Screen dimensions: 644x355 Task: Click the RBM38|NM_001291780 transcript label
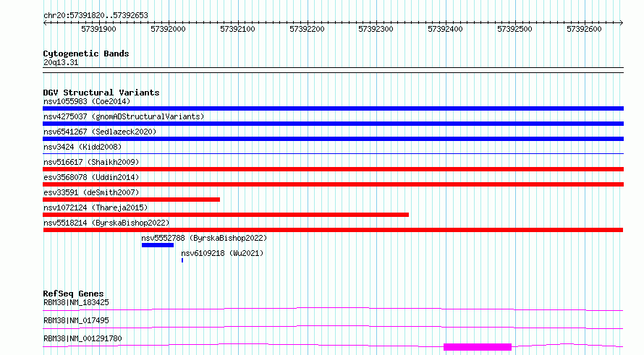[x=82, y=338]
